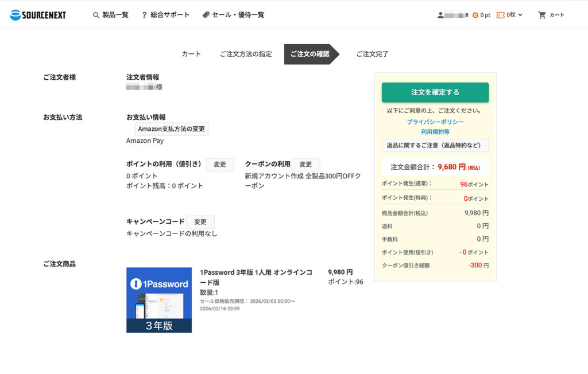Click the search magnifier icon for 製品一覧
Screen dimensions: 588x374
pyautogui.click(x=96, y=15)
